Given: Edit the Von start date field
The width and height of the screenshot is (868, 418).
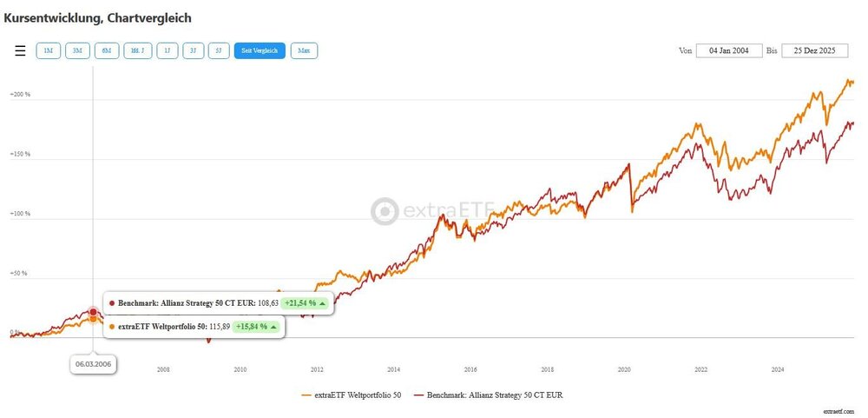Looking at the screenshot, I should tap(729, 50).
